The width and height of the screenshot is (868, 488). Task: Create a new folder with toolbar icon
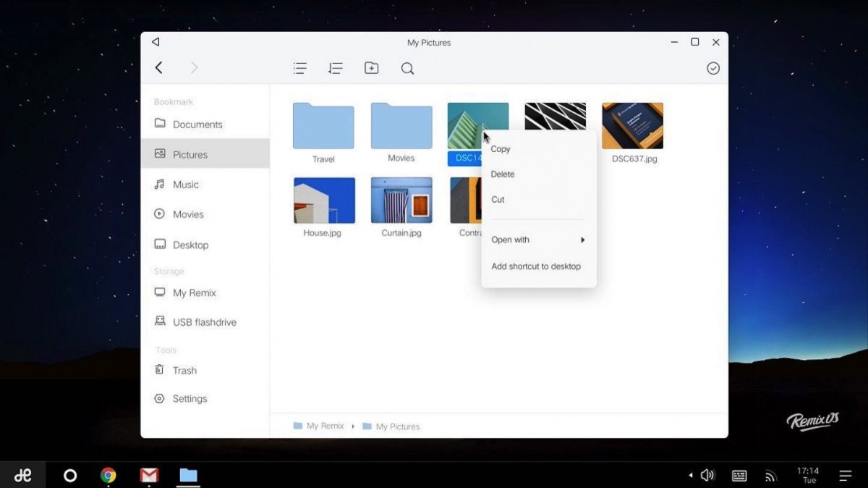point(371,68)
